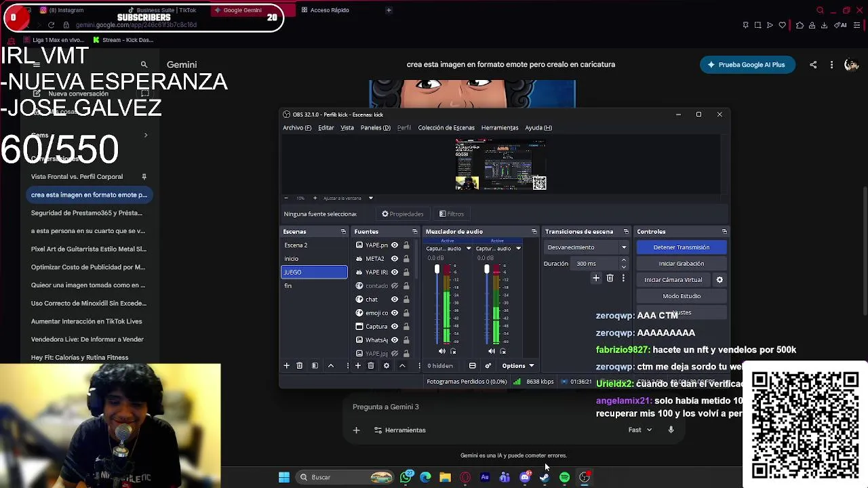Toggle lock on the META2 source

coord(406,259)
